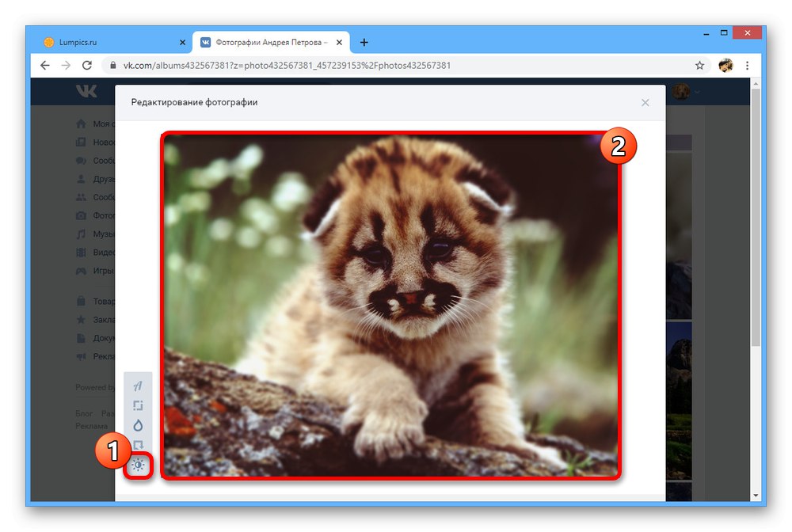This screenshot has height=532, width=792.
Task: Open a new browser tab
Action: tap(364, 43)
